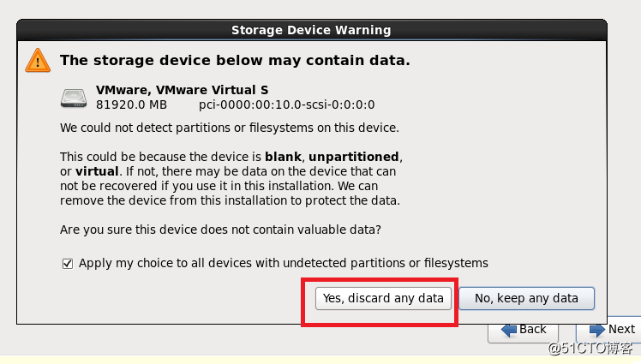Click the 'storage device below may contain data' heading
The image size is (641, 364).
point(235,61)
